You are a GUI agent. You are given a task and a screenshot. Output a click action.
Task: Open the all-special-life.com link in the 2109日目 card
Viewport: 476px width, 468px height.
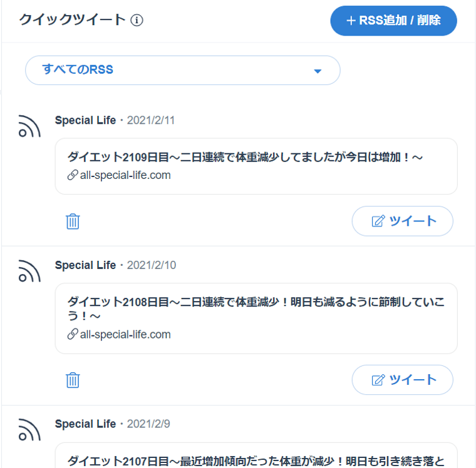[125, 175]
